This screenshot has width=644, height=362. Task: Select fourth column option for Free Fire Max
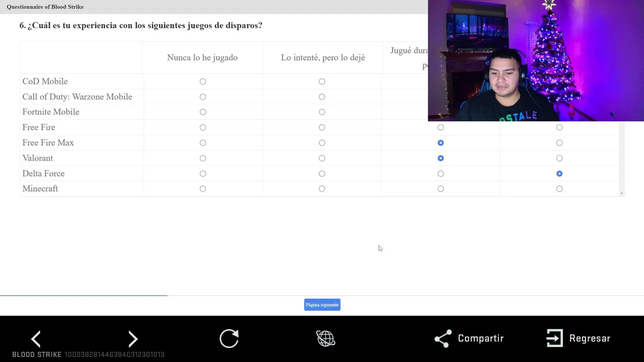(559, 143)
